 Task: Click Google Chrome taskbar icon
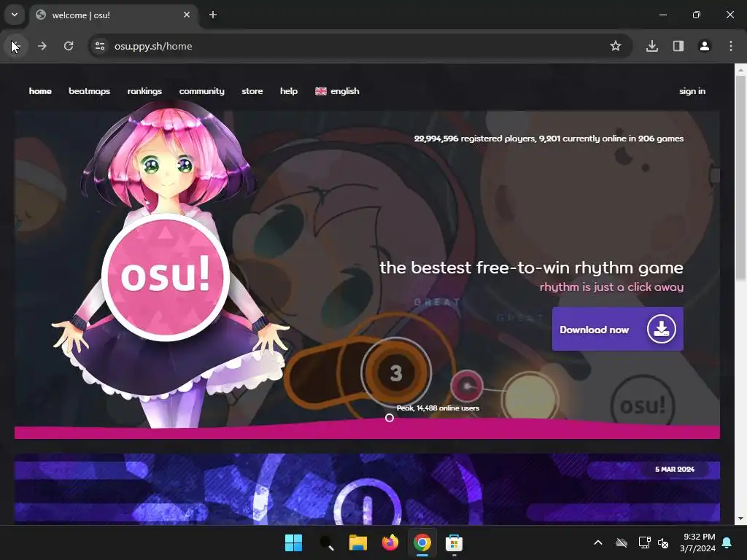[422, 542]
